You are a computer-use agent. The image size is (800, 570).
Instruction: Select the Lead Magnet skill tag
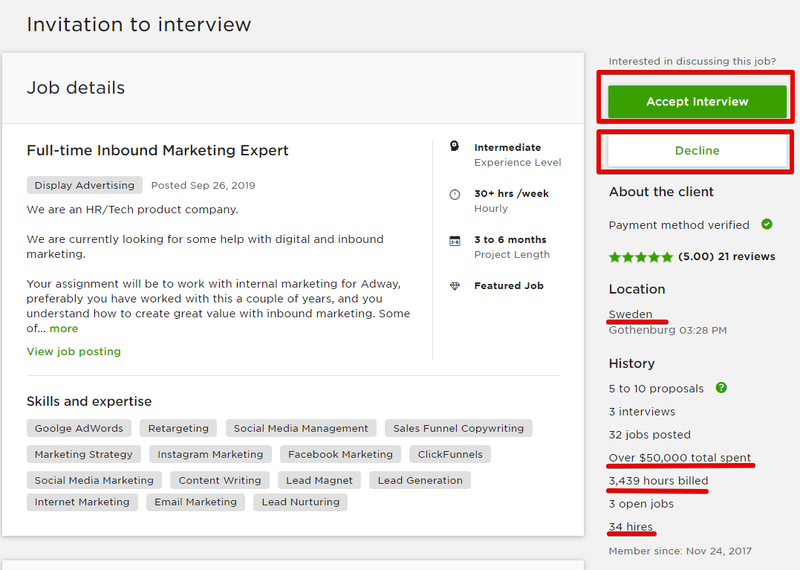pos(319,480)
